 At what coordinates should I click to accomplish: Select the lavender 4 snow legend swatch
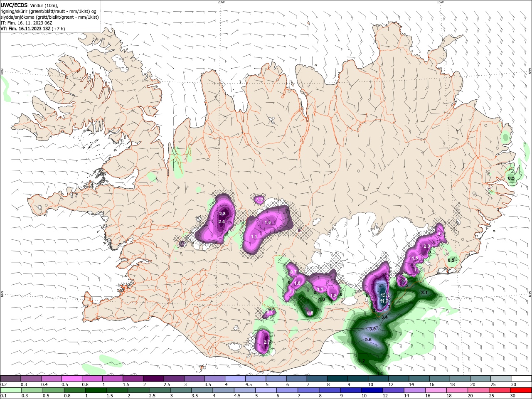[x=235, y=379]
